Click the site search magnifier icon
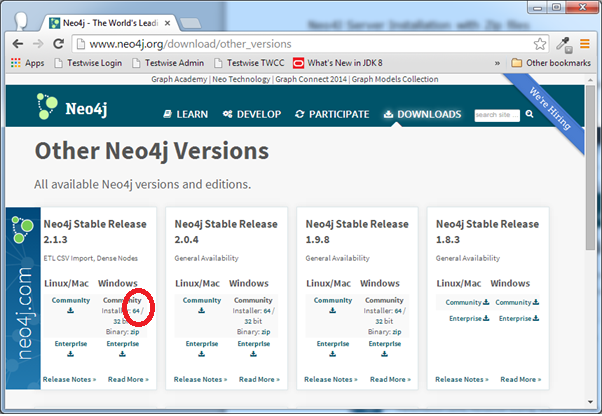This screenshot has height=416, width=602. click(529, 114)
